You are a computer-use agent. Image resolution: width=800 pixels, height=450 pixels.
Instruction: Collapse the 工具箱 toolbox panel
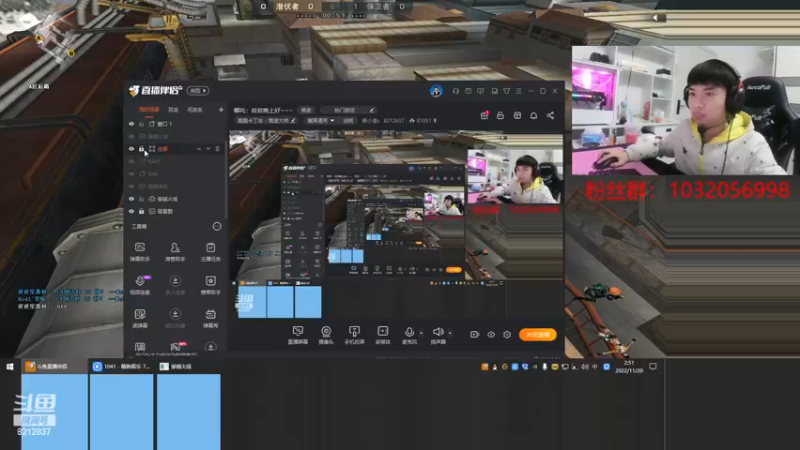coord(217,226)
